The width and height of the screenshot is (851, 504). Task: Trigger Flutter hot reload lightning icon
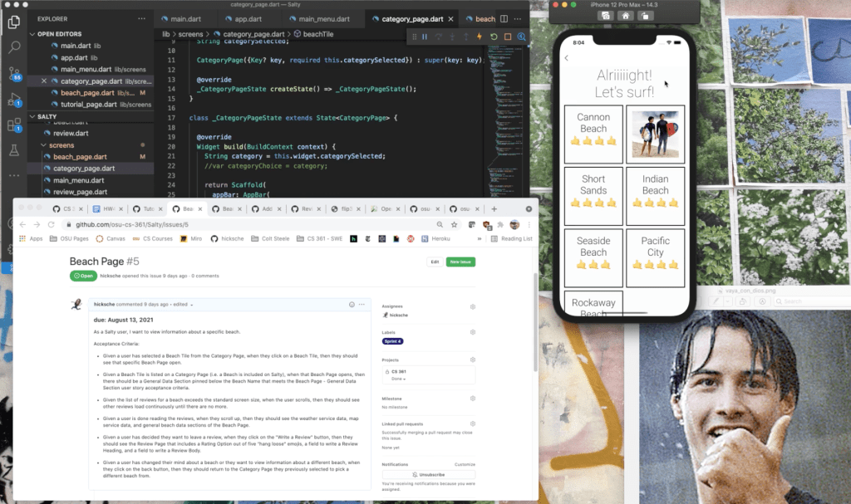pyautogui.click(x=480, y=37)
